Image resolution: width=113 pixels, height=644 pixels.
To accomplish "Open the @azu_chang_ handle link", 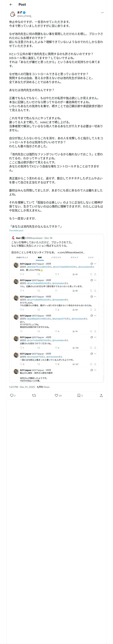I will pos(25,16).
